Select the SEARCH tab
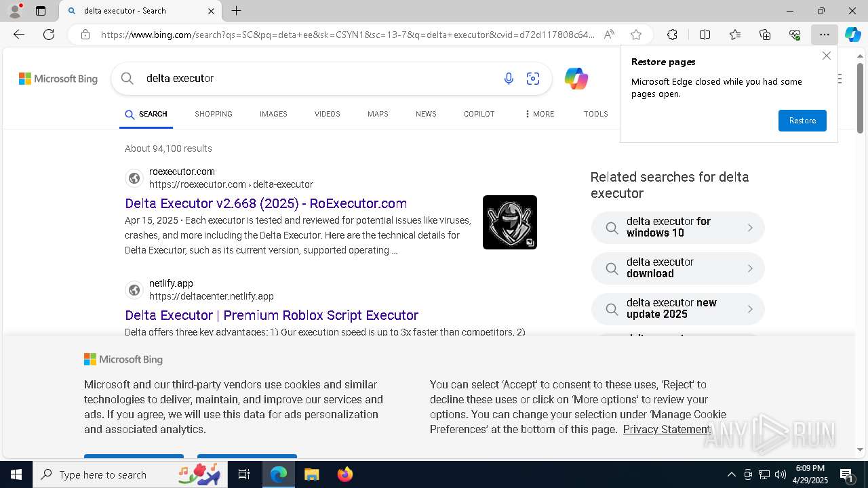 [146, 114]
